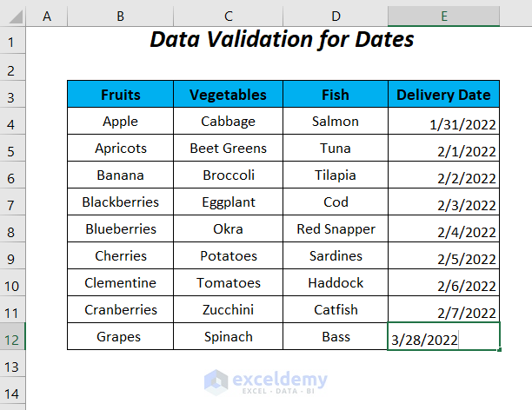Image resolution: width=532 pixels, height=410 pixels.
Task: Click the Select All corner triangle
Action: click(x=12, y=16)
